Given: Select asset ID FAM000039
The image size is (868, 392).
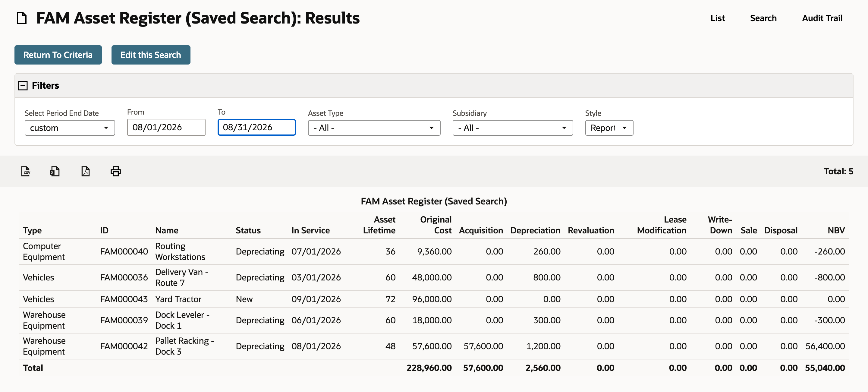Looking at the screenshot, I should coord(124,320).
